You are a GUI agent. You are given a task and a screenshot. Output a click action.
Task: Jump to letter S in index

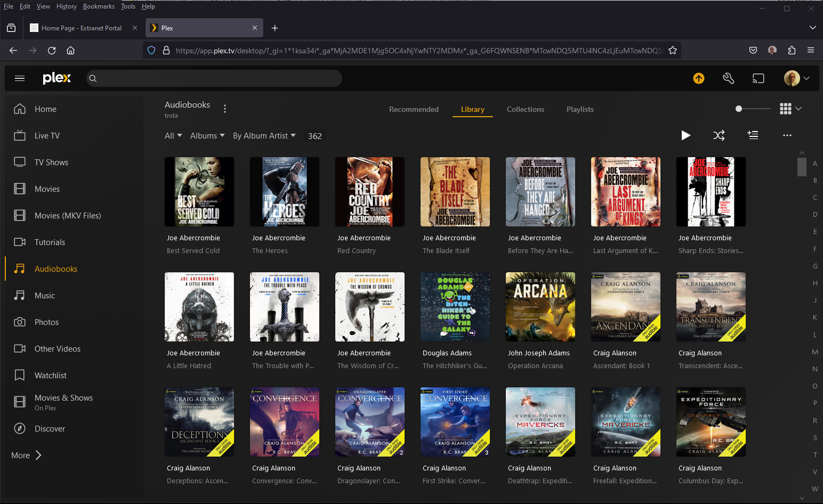click(x=815, y=438)
